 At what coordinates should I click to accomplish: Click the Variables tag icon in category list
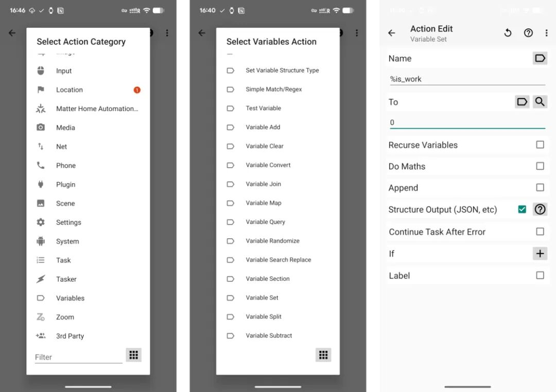click(x=41, y=298)
